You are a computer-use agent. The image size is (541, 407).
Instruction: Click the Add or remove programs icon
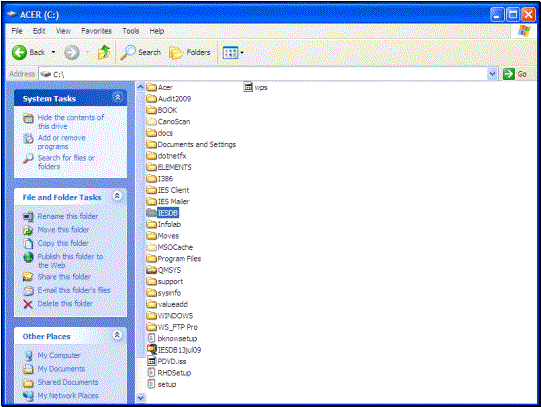pos(28,138)
